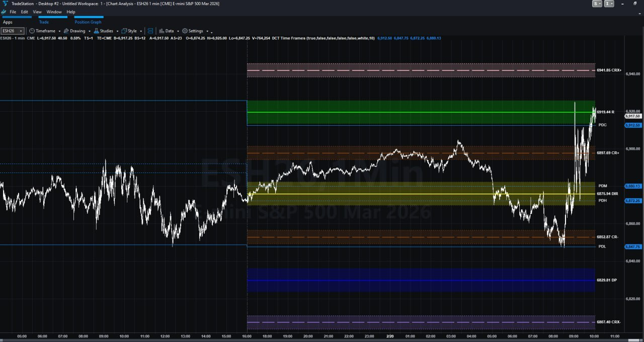Click the Lo=6,847.25 value in status line
This screenshot has height=342, width=644.
point(239,38)
